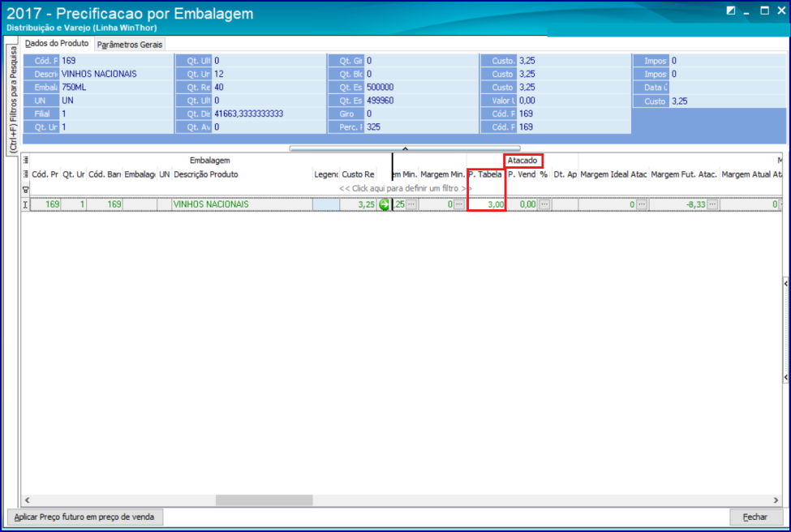Click the filter row funnel icon
The width and height of the screenshot is (791, 532).
[x=26, y=190]
